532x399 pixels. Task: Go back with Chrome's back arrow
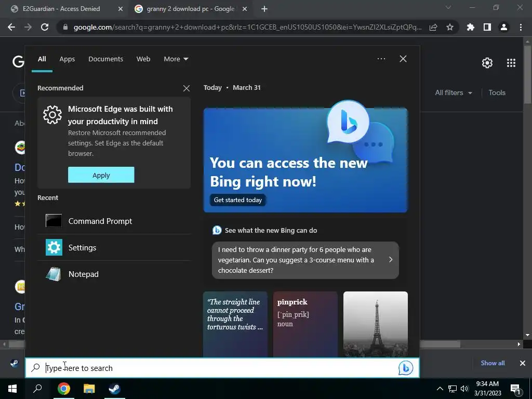click(11, 27)
